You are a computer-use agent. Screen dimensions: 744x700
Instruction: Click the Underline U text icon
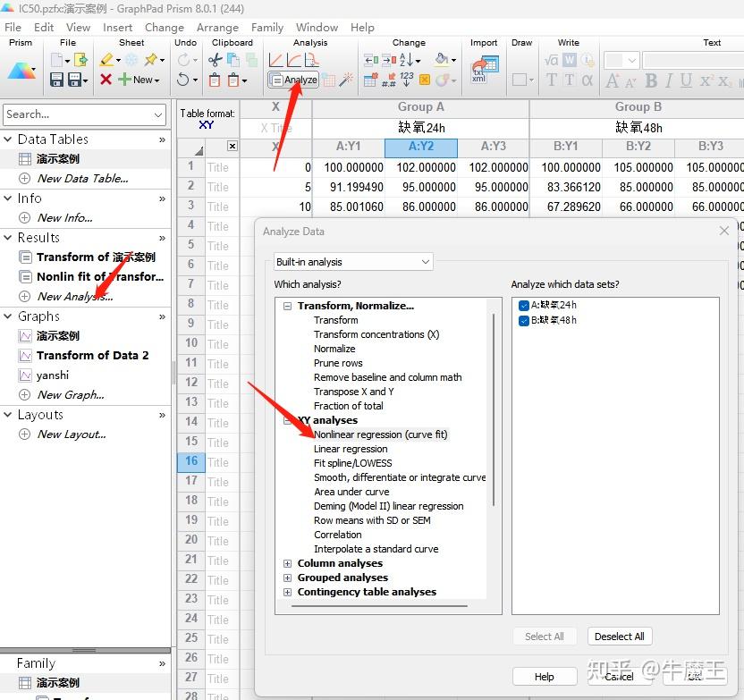coord(686,80)
